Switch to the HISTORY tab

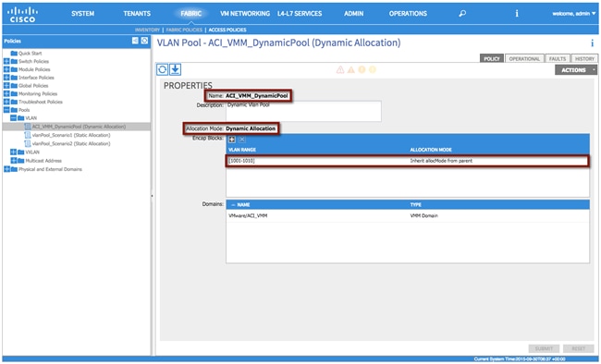pos(584,58)
